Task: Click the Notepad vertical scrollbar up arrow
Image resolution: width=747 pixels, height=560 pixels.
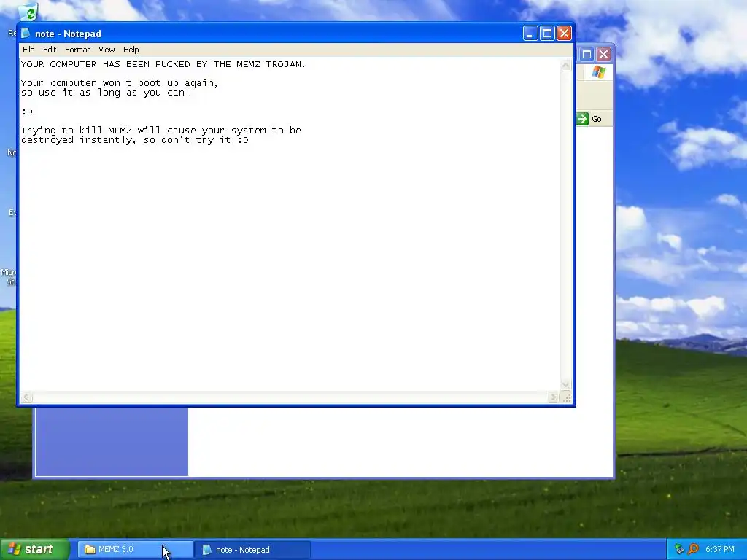Action: pos(566,65)
